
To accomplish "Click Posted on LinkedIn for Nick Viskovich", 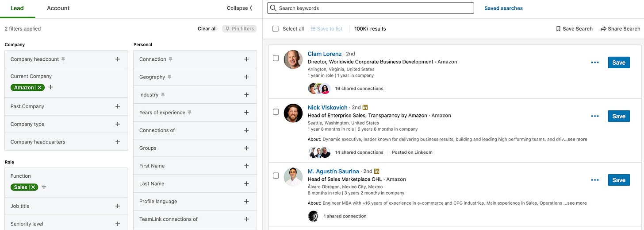I will [x=412, y=152].
